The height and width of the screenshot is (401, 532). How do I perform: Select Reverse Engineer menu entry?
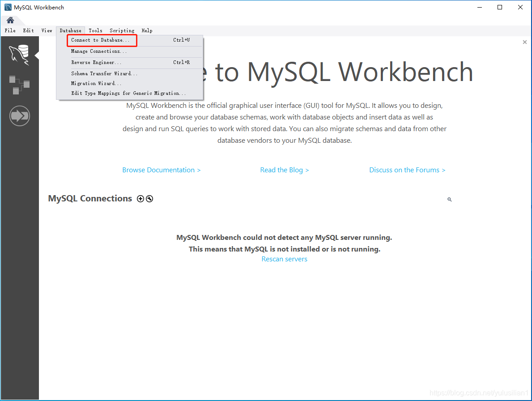pyautogui.click(x=130, y=62)
